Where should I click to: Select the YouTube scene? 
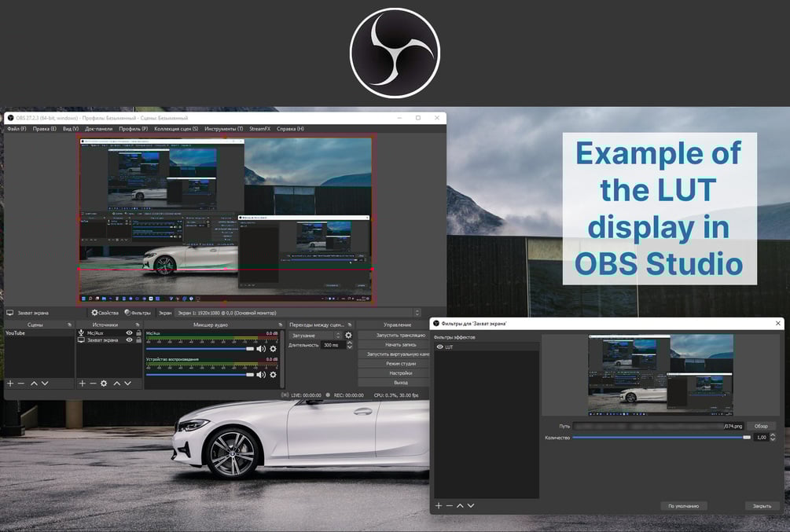pyautogui.click(x=39, y=333)
